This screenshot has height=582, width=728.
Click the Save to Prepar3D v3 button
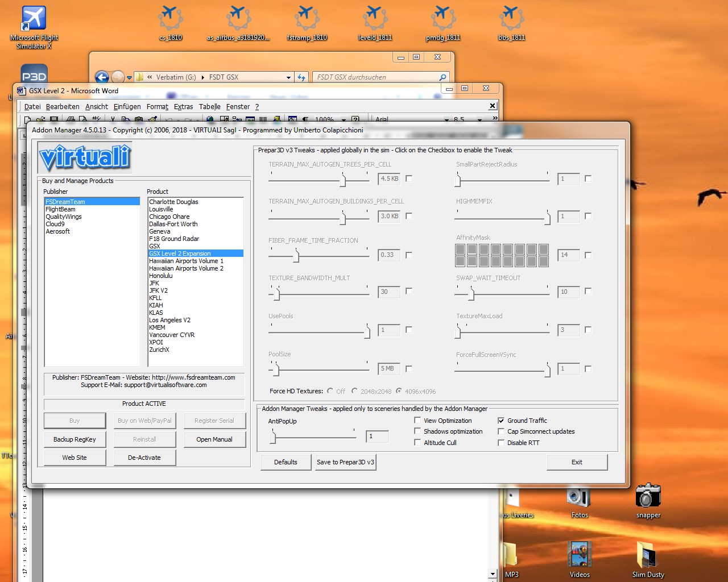pos(345,462)
